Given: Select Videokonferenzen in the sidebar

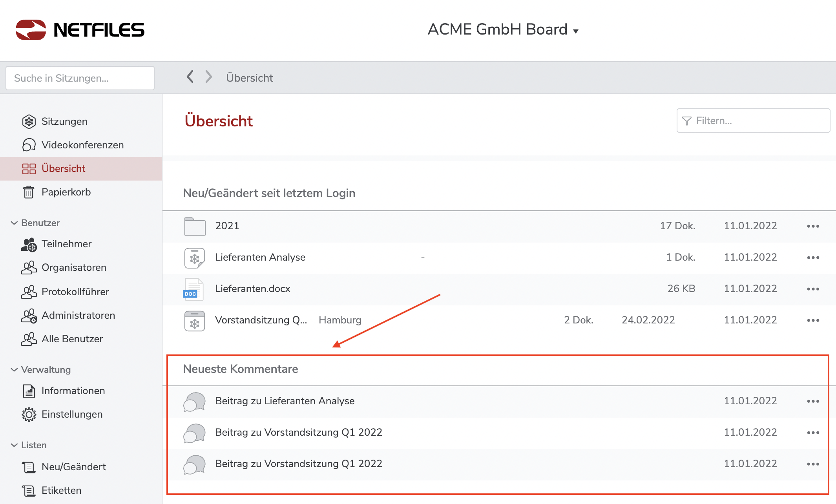Looking at the screenshot, I should (82, 145).
